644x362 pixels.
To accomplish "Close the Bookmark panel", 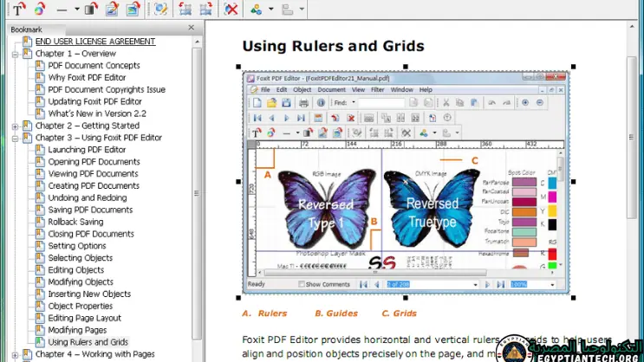I will click(x=191, y=28).
